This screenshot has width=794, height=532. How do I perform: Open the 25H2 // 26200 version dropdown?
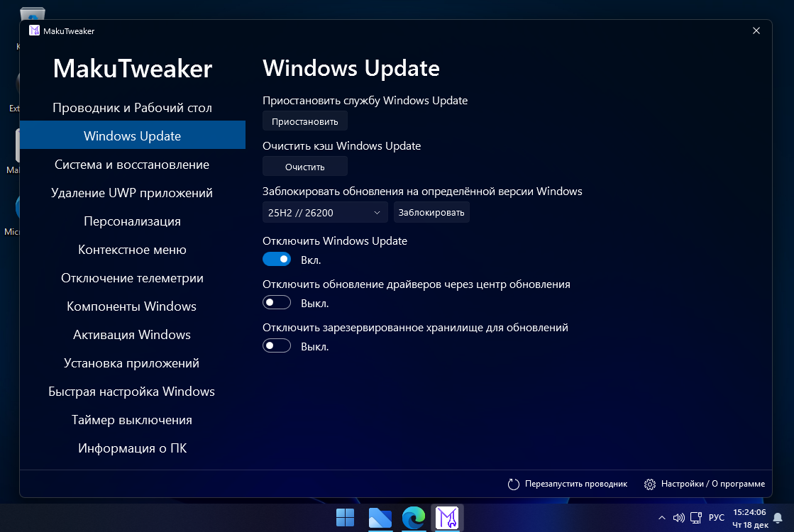324,213
